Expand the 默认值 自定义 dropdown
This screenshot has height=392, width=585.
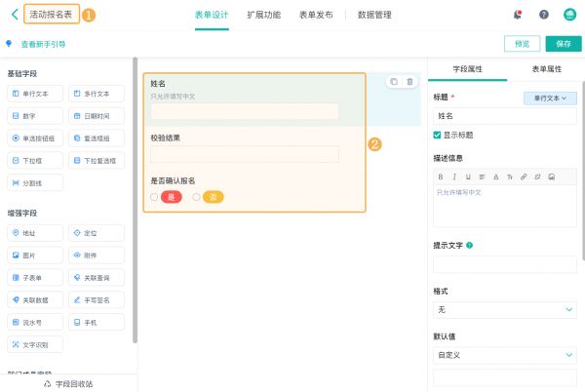pos(504,355)
